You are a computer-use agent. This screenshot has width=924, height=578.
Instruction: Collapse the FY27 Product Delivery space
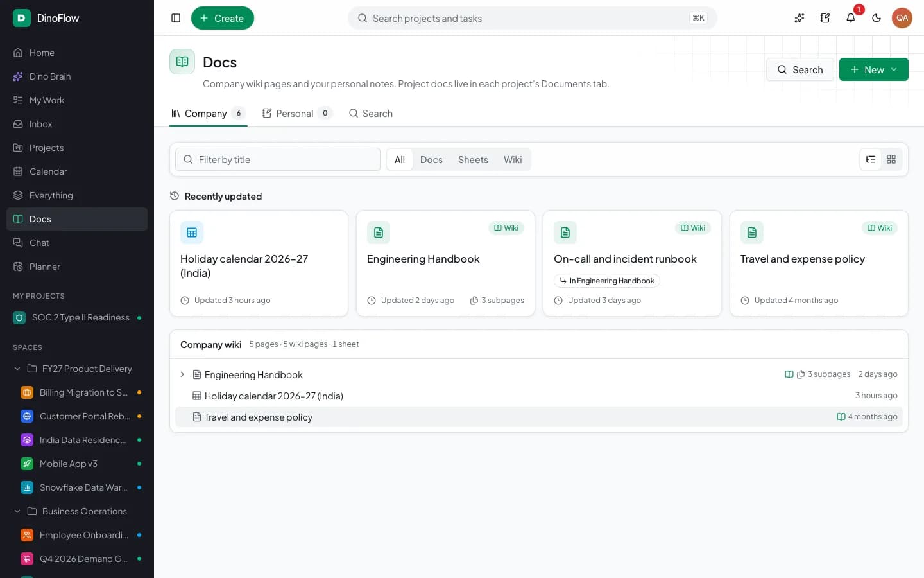coord(17,369)
